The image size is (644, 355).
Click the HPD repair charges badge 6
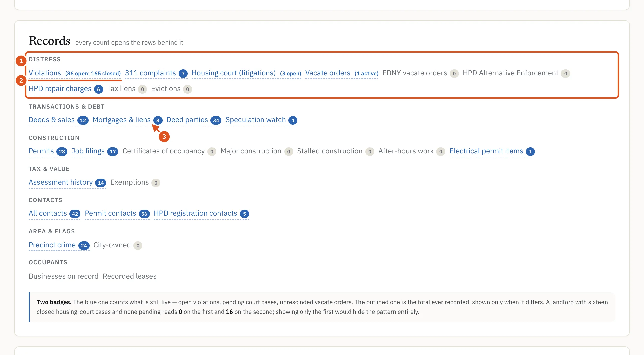pos(99,89)
